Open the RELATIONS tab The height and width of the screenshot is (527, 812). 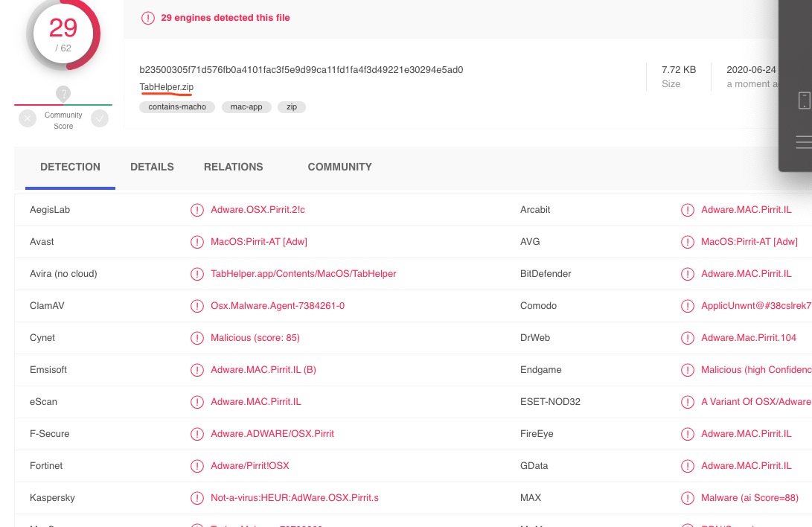[x=233, y=167]
